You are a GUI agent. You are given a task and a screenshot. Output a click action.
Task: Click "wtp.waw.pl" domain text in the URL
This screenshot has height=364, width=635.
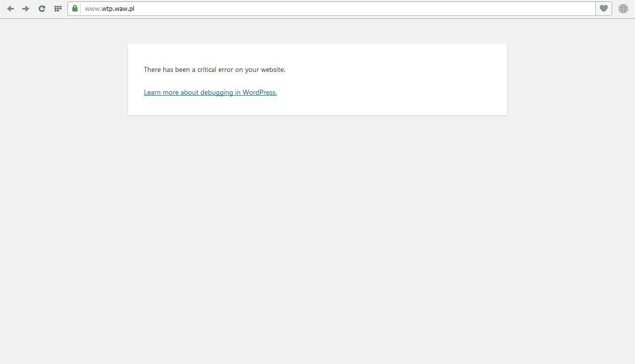pyautogui.click(x=118, y=8)
